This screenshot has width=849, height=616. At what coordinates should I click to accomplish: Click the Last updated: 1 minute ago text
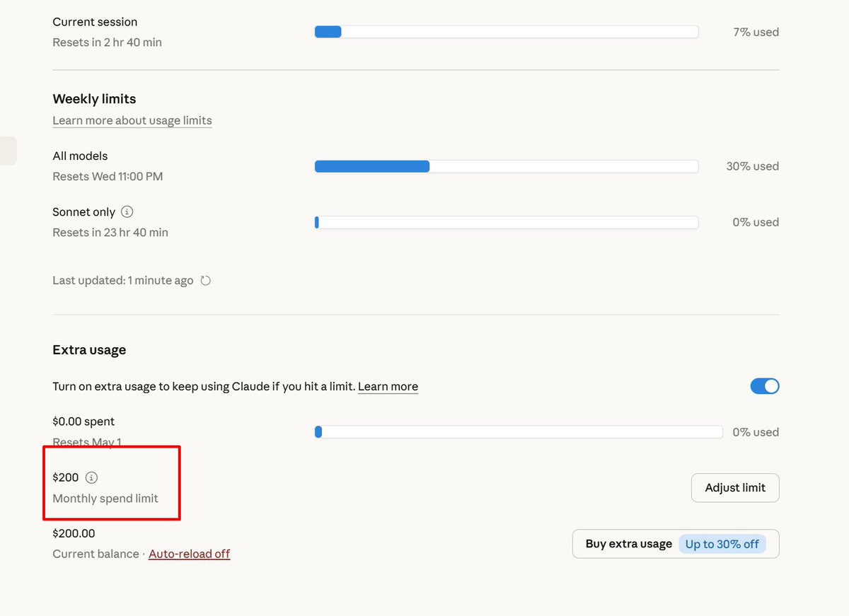123,281
